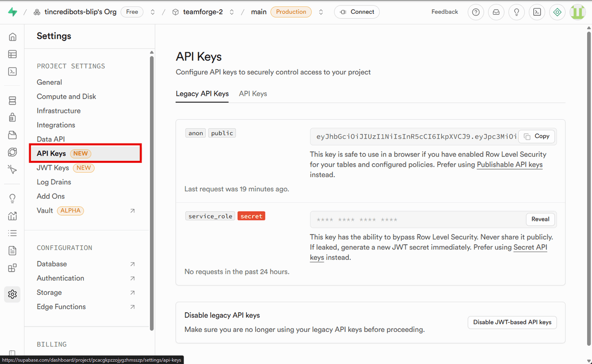The height and width of the screenshot is (364, 592).
Task: Open the Help question-mark icon
Action: click(476, 12)
